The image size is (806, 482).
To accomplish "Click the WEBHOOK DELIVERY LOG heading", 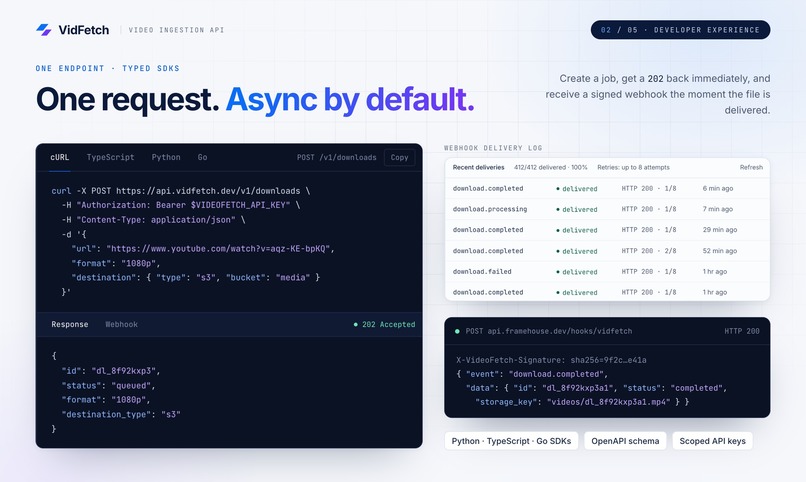I will (x=493, y=147).
